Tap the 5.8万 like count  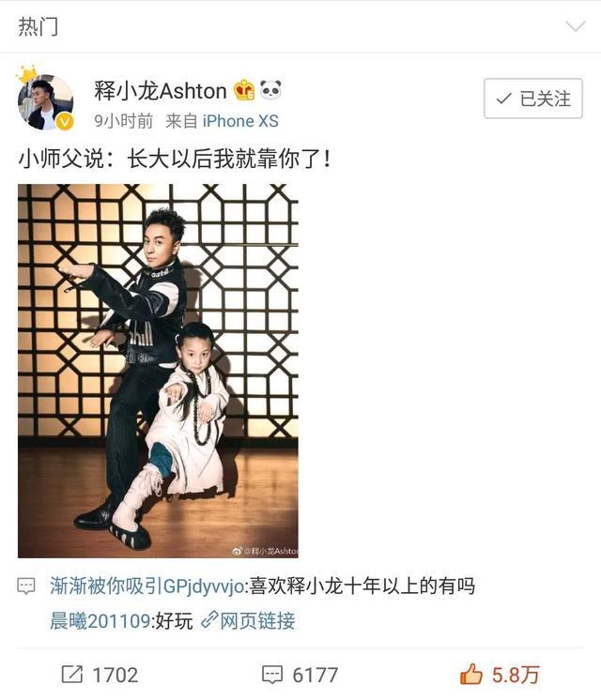(516, 675)
